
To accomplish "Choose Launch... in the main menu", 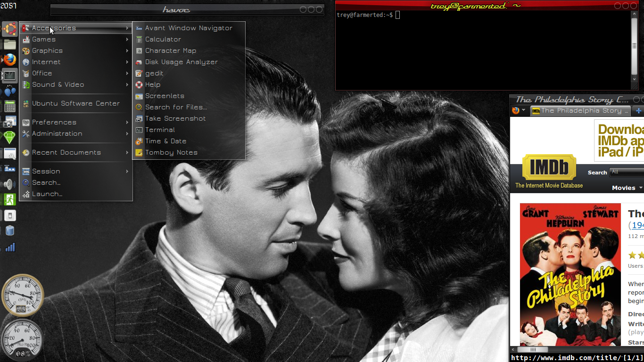I will (75, 194).
